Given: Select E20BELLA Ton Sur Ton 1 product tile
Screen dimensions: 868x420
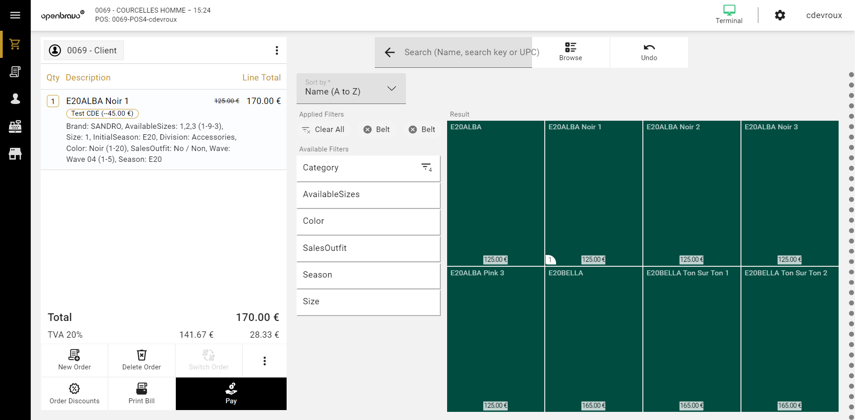Looking at the screenshot, I should (691, 339).
